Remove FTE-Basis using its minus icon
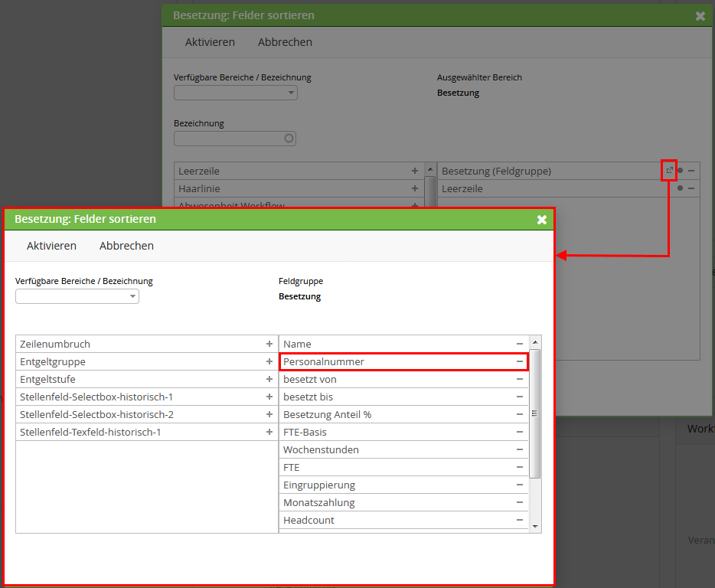The height and width of the screenshot is (588, 715). point(519,432)
